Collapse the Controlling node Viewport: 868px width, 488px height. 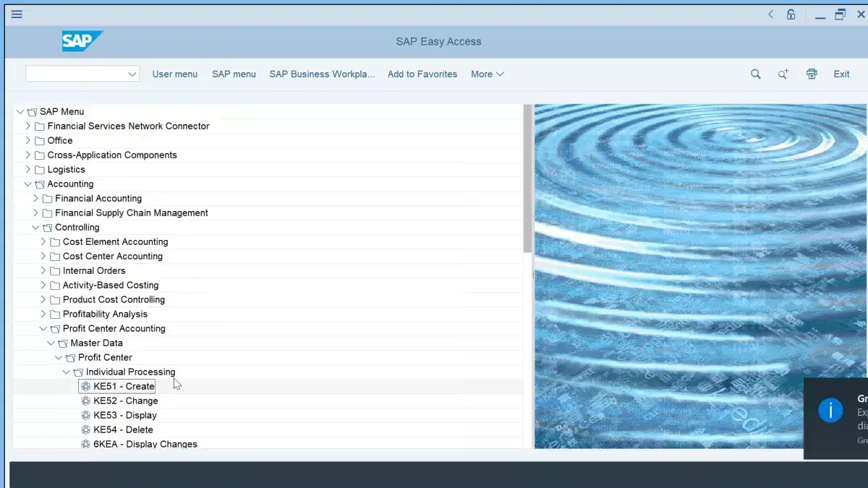36,227
